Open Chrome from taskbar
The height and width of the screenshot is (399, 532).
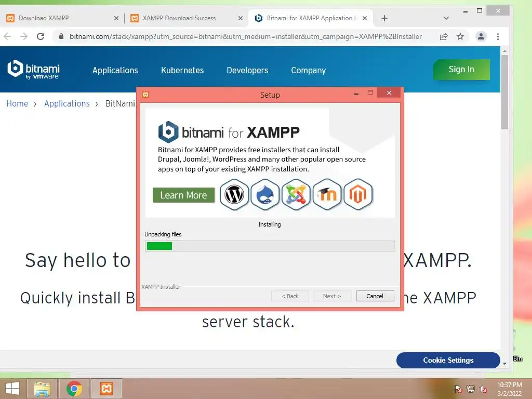point(74,389)
